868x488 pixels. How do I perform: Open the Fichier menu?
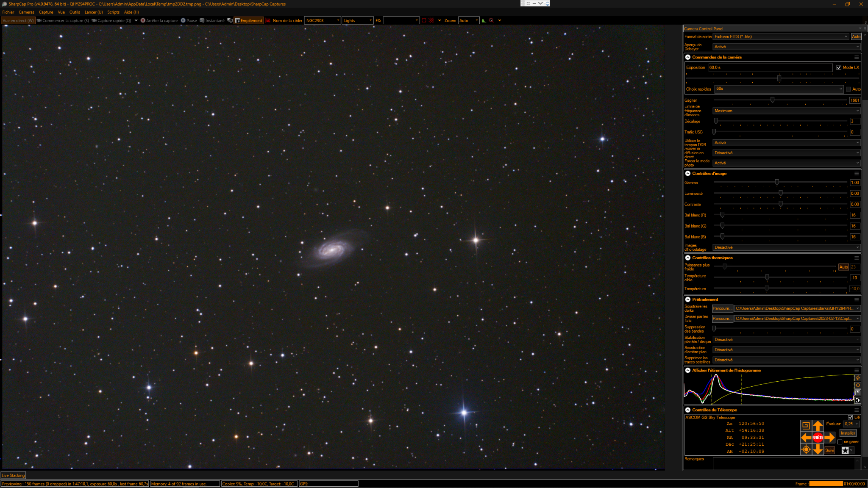click(8, 12)
